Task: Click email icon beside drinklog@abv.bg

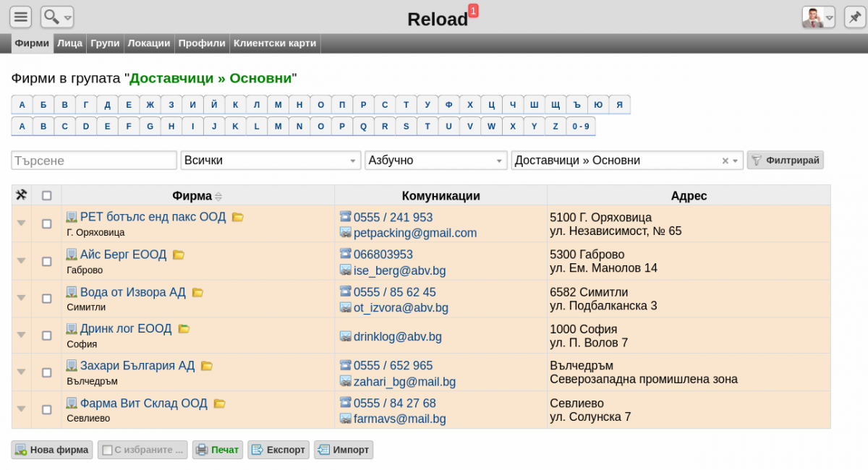Action: pyautogui.click(x=345, y=336)
